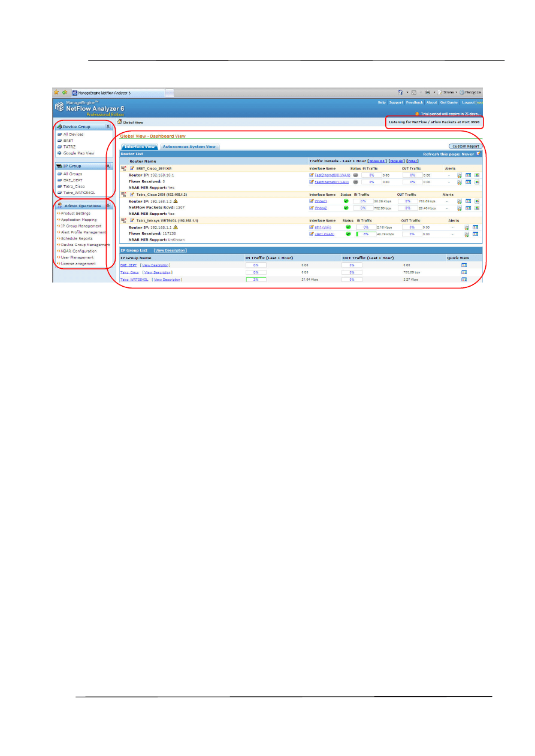Viewport: 535px width, 756px height.
Task: Click the edit icon beside BRET_Cisco_2611XM router
Action: 132,169
